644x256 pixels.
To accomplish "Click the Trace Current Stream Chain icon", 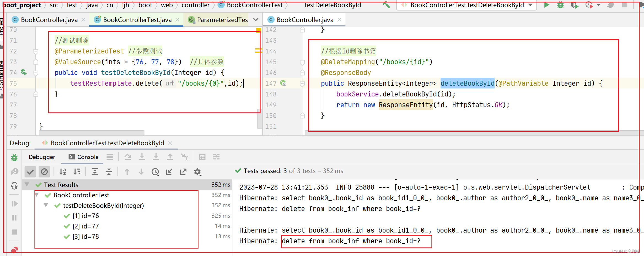I will coord(216,157).
